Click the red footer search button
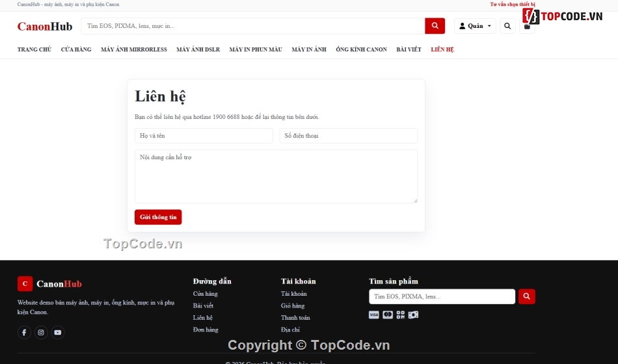 526,296
